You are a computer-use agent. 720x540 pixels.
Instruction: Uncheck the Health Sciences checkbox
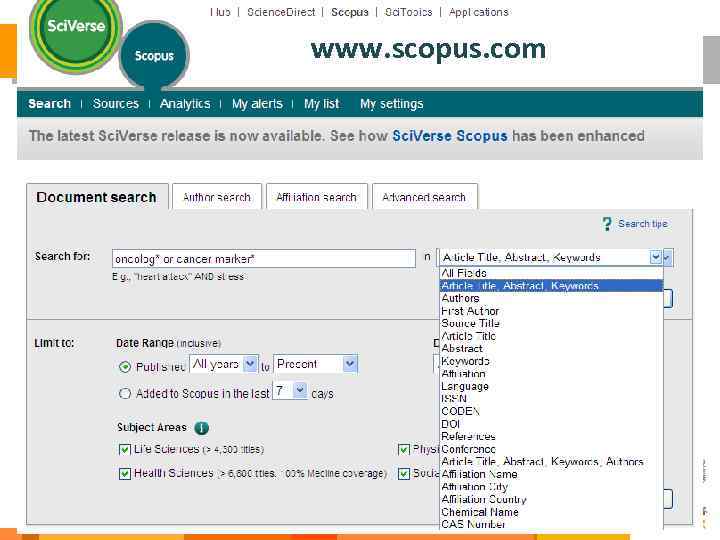click(124, 473)
